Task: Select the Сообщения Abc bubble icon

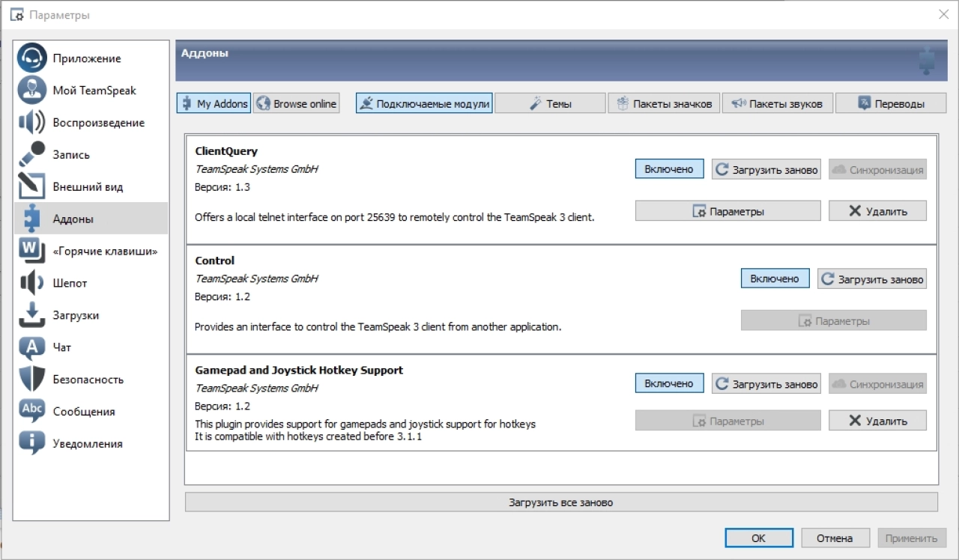Action: [x=32, y=412]
